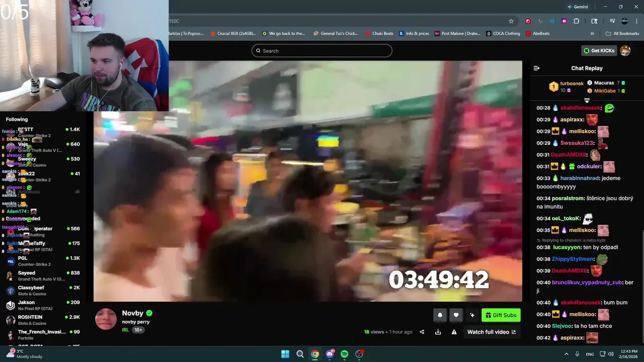Toggle notifications with the bell icon
The image size is (644, 362).
coord(440,315)
